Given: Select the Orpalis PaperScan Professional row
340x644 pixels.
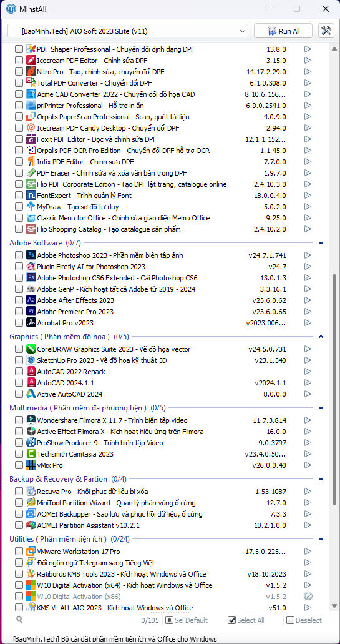Looking at the screenshot, I should pyautogui.click(x=164, y=117).
